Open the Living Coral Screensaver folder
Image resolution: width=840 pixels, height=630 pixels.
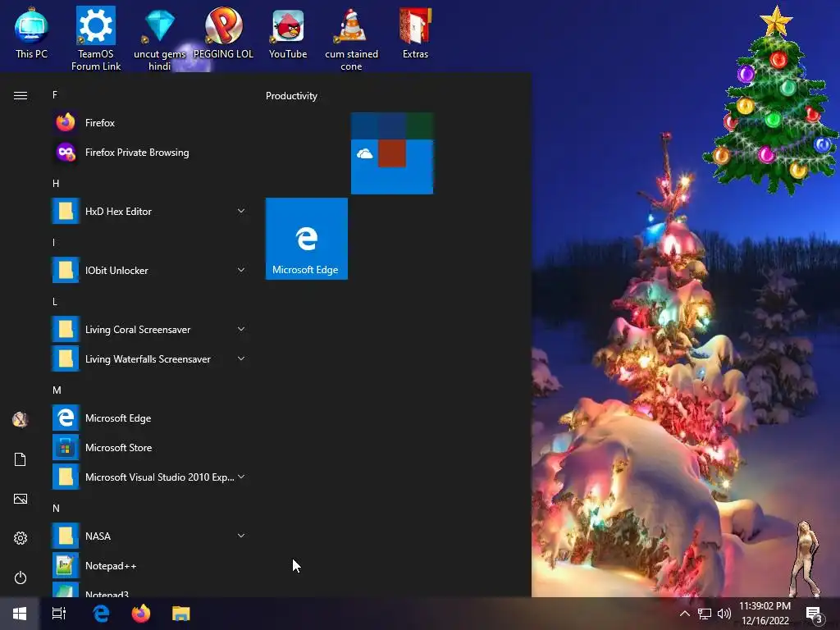pyautogui.click(x=150, y=330)
